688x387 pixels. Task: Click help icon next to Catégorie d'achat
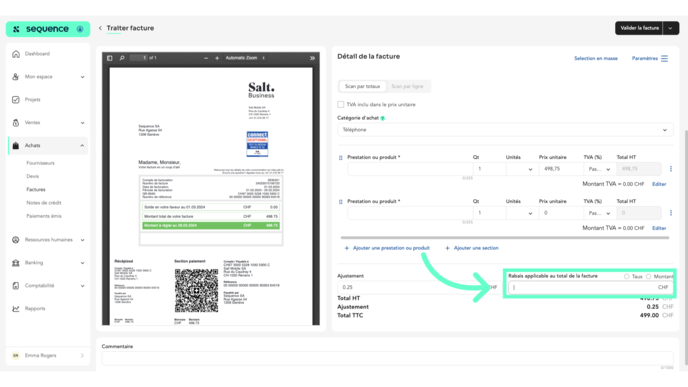[383, 118]
